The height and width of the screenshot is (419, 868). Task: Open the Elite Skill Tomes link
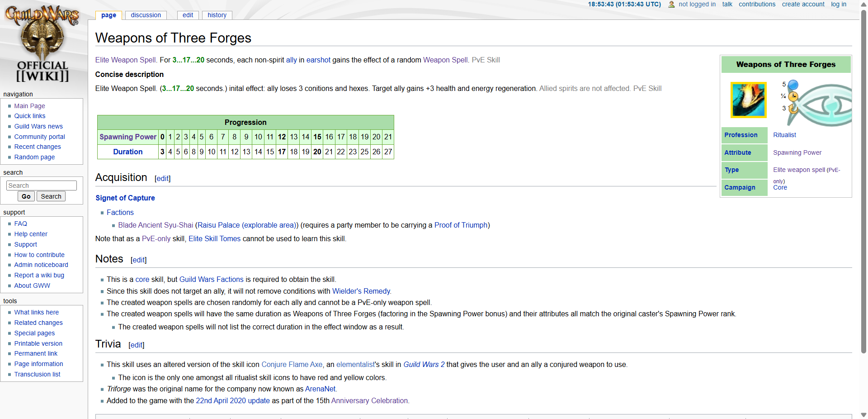215,238
